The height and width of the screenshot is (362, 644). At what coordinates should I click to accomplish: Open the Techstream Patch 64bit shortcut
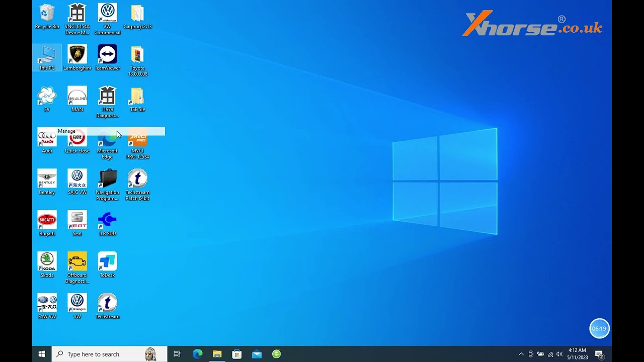pyautogui.click(x=137, y=186)
